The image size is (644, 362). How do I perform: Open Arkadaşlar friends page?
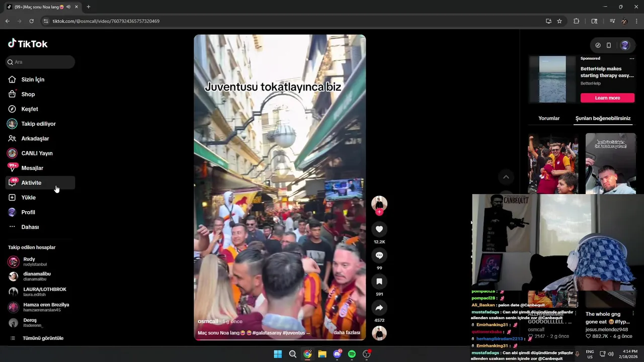35,138
